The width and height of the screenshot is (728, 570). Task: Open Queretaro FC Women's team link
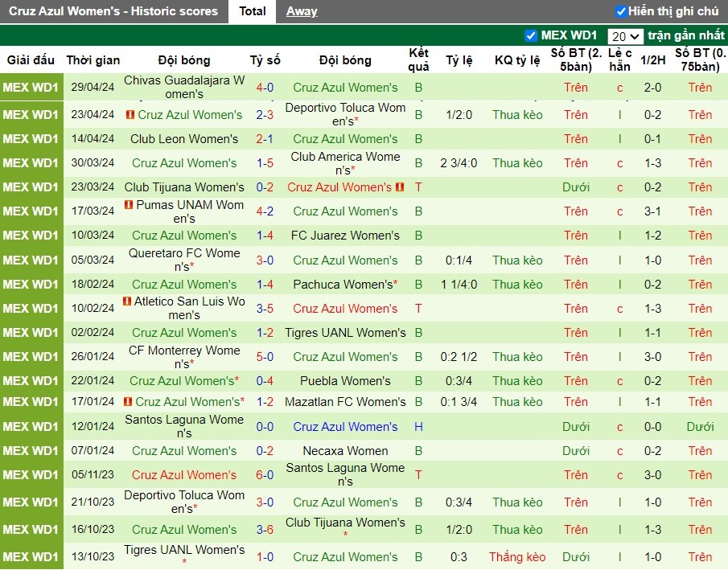click(184, 260)
